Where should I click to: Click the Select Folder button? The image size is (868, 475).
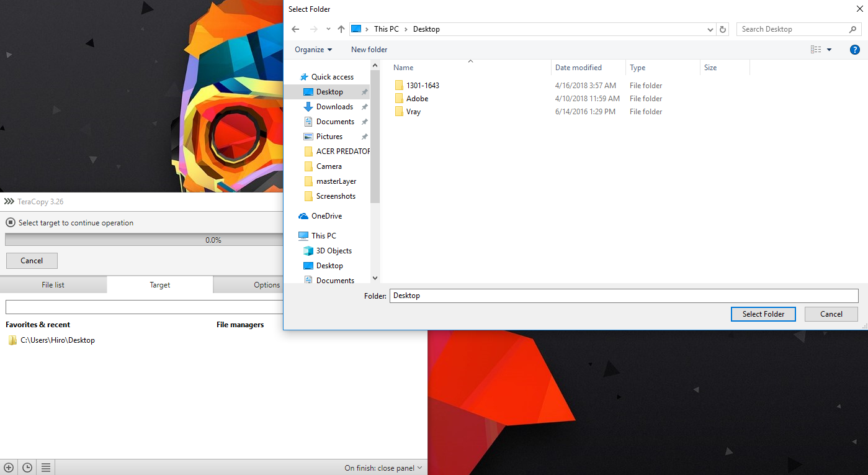click(764, 314)
